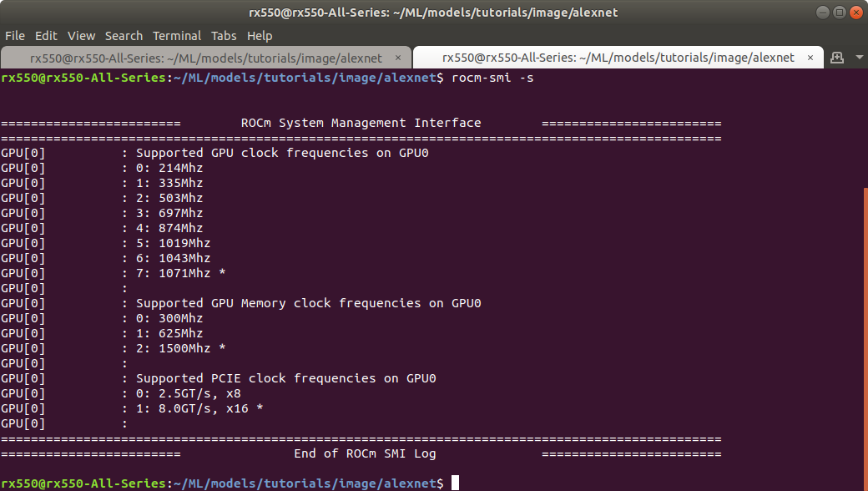The image size is (868, 491).
Task: Click the "7: 1071Mhz *" output line
Action: click(181, 273)
